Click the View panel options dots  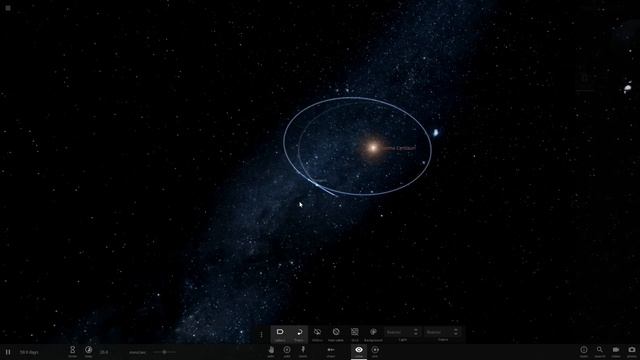pyautogui.click(x=262, y=335)
